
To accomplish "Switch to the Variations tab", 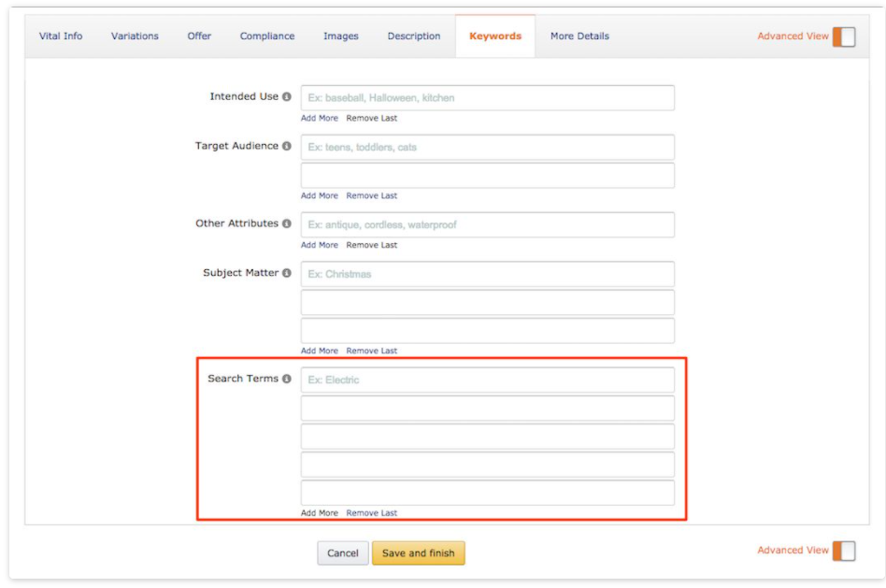I will pyautogui.click(x=135, y=36).
